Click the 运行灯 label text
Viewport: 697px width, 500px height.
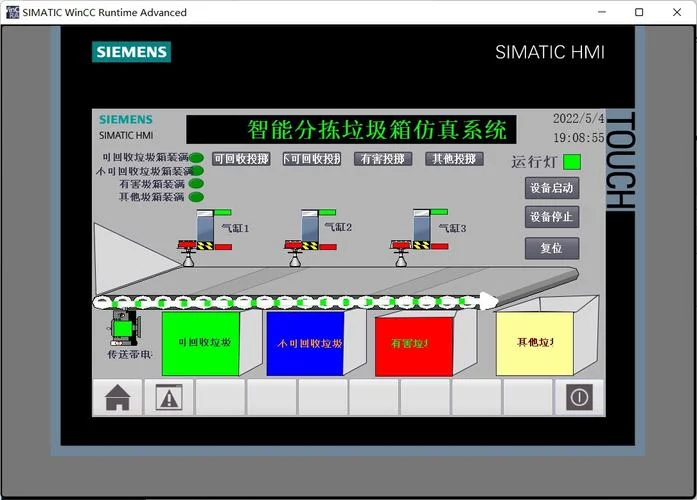[x=534, y=162]
